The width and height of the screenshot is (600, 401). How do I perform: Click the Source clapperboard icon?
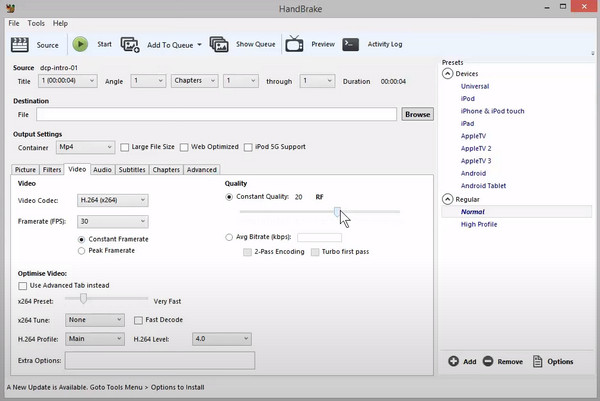tap(20, 45)
